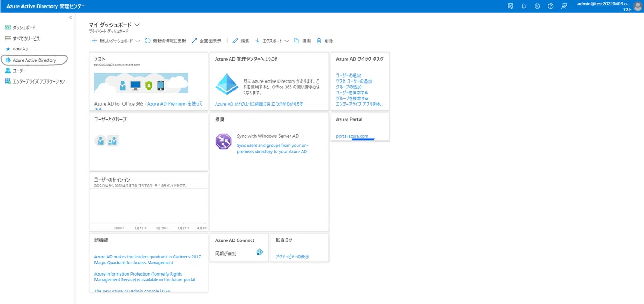
Task: Expand the マイ ダッシュボード title dropdown
Action: (137, 25)
